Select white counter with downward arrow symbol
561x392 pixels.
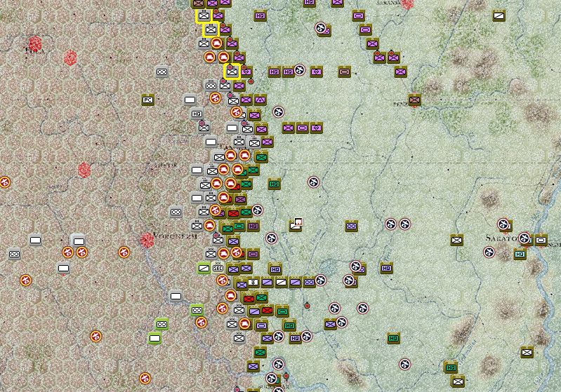click(253, 283)
